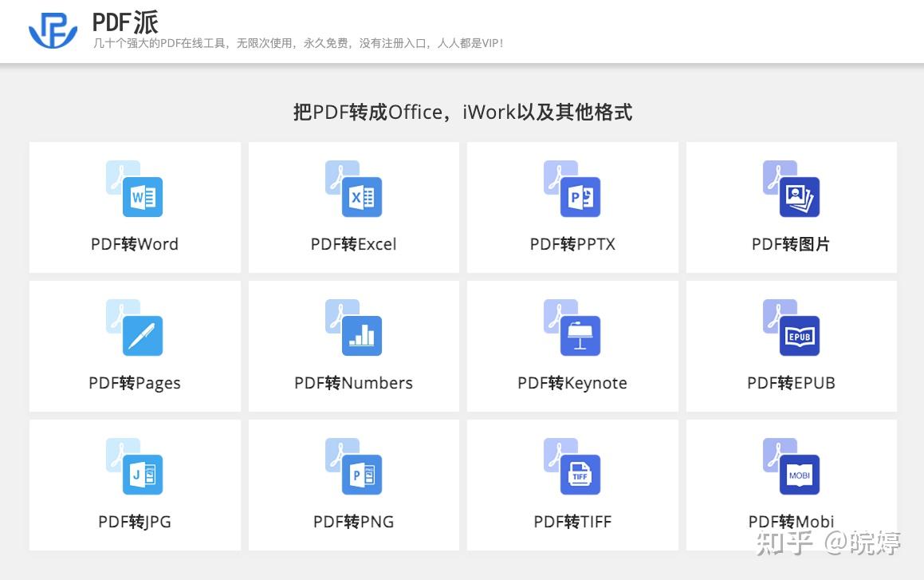Click the PDF转JPG label
The image size is (924, 580).
coord(135,522)
